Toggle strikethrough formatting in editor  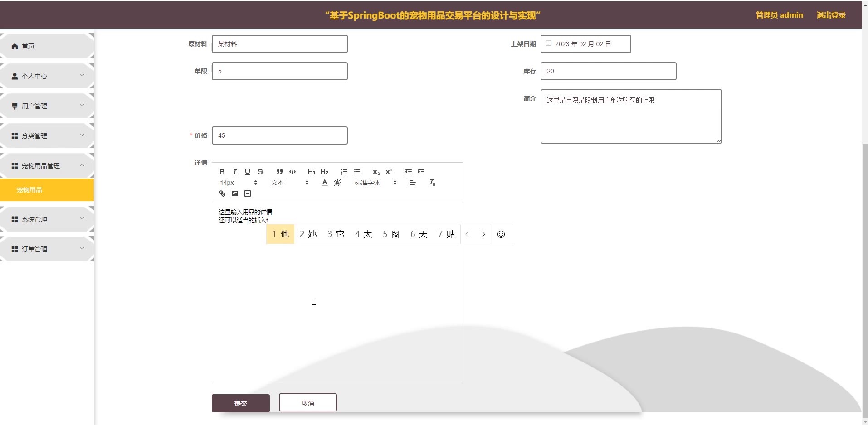(x=260, y=172)
